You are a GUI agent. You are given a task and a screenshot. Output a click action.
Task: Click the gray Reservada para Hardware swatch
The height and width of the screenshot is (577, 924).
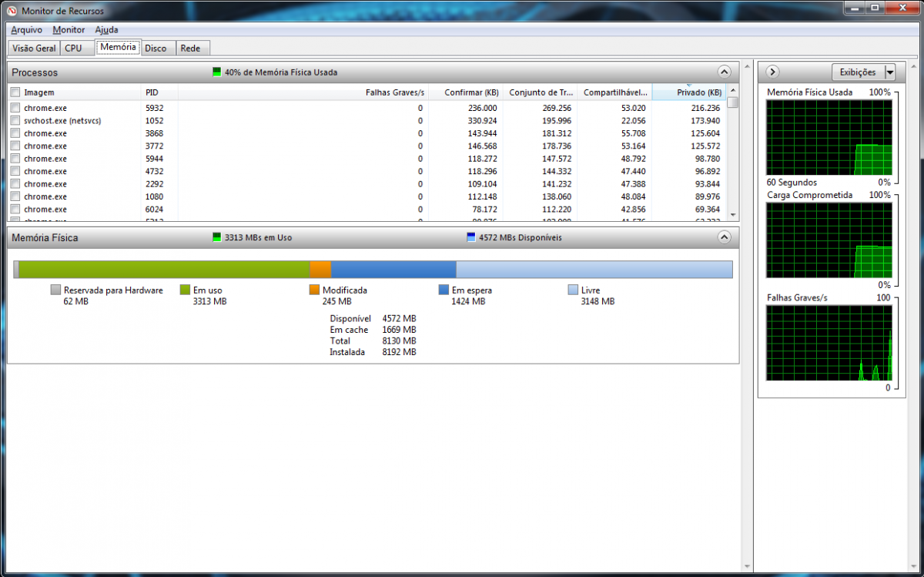55,290
